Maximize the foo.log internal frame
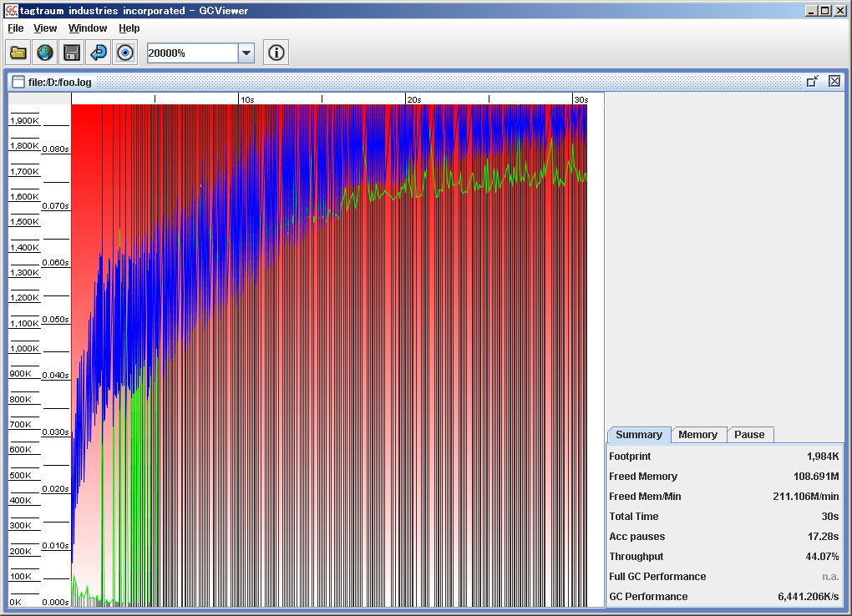The image size is (852, 616). click(813, 82)
